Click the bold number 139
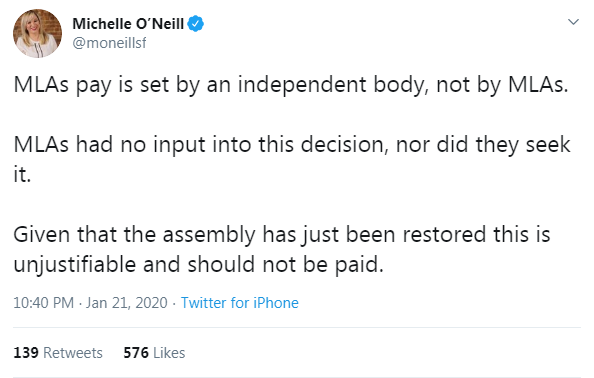The width and height of the screenshot is (594, 378). (x=26, y=353)
